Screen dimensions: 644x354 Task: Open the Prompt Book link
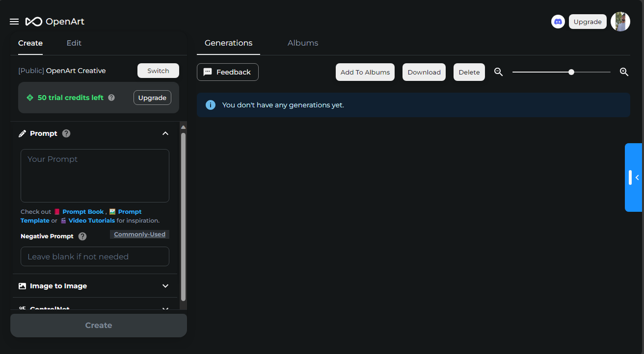point(83,212)
